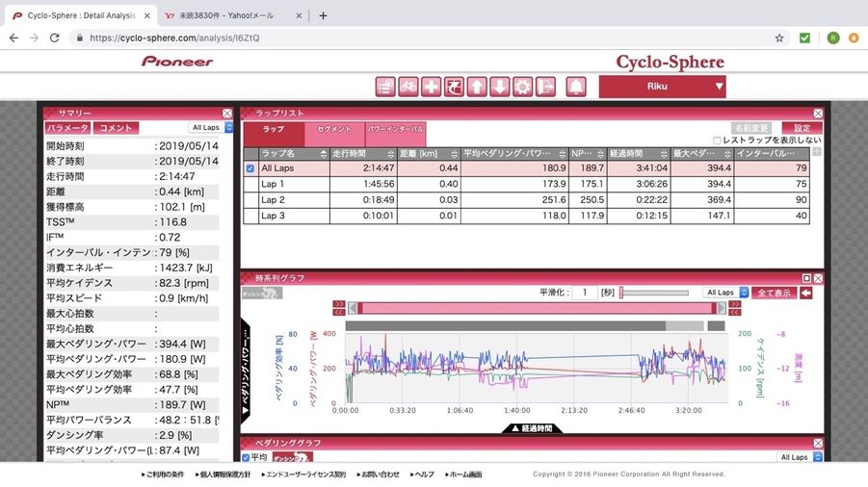Open the All Laps dropdown in summary panel
Screen dimensions: 868x487
tap(212, 127)
